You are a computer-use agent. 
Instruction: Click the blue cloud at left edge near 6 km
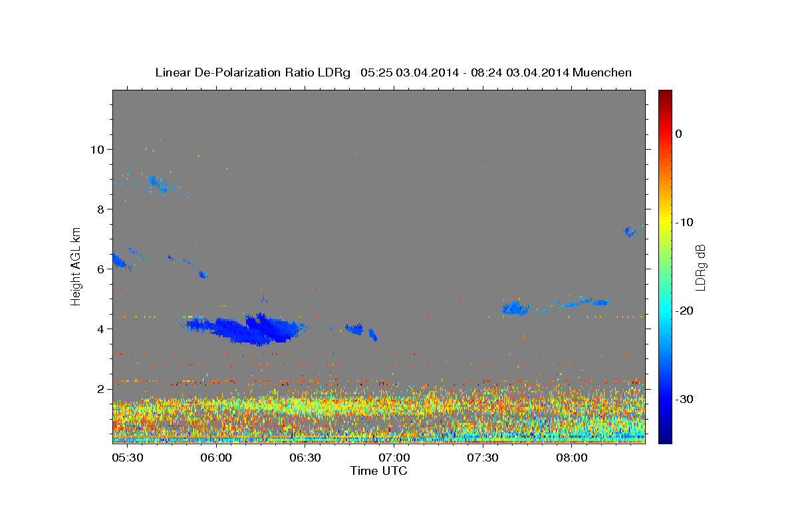click(119, 261)
